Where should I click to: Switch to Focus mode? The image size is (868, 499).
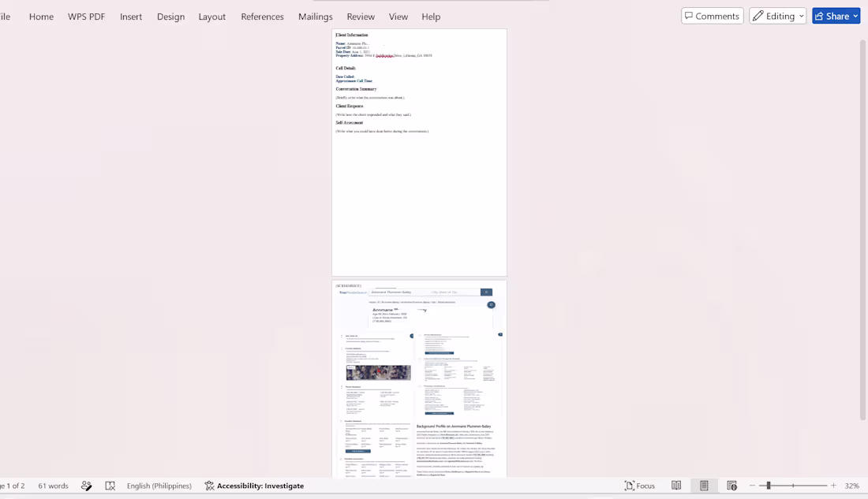[x=639, y=486]
